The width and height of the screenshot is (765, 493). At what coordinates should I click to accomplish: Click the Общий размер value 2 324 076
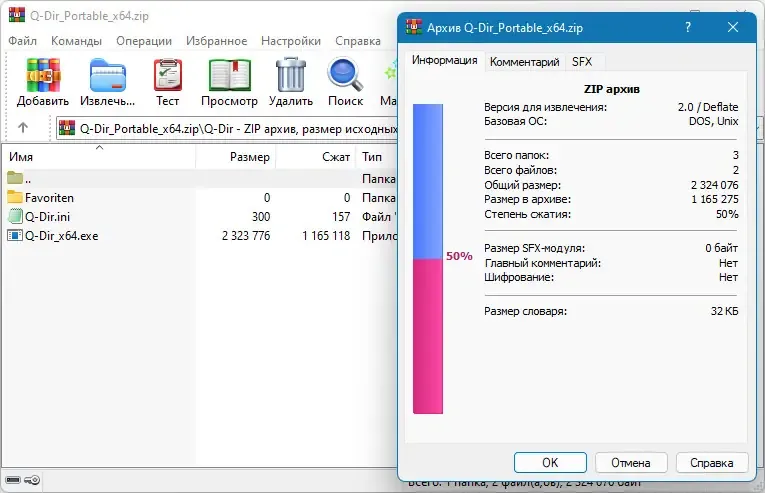point(714,185)
